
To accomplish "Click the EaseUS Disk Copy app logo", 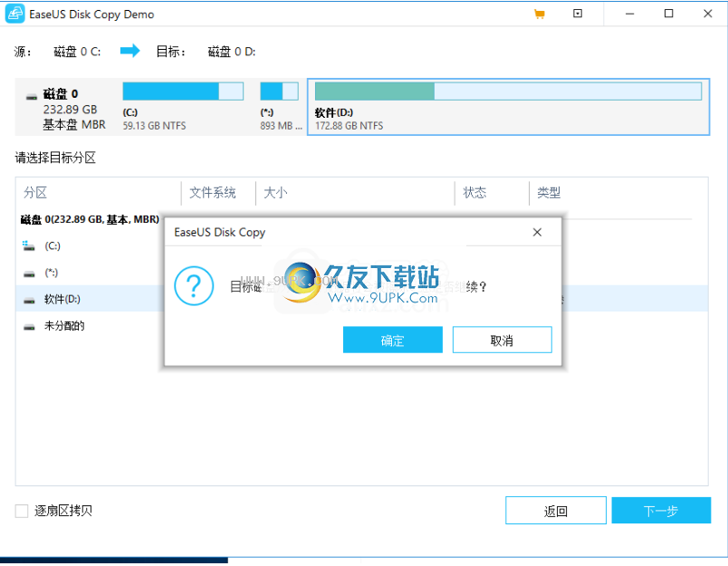I will tap(14, 14).
